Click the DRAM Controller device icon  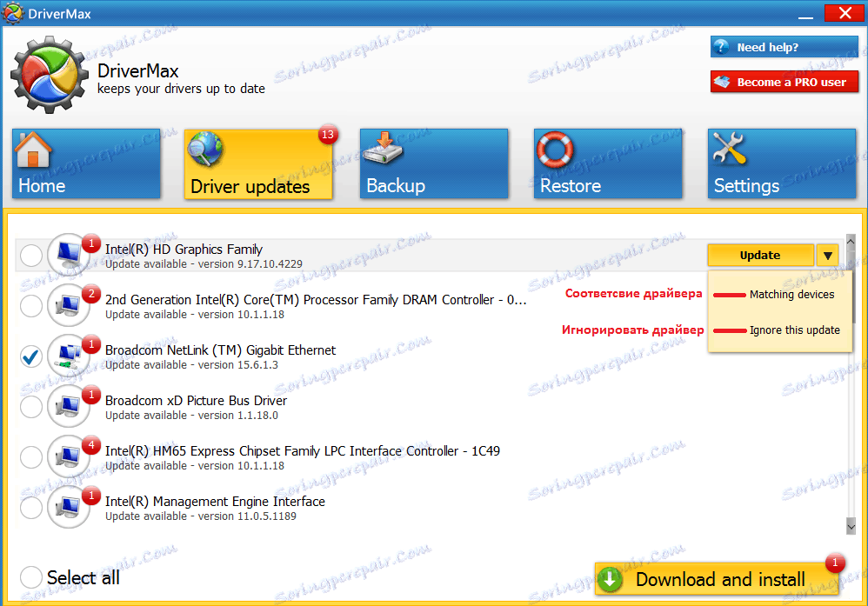coord(69,305)
